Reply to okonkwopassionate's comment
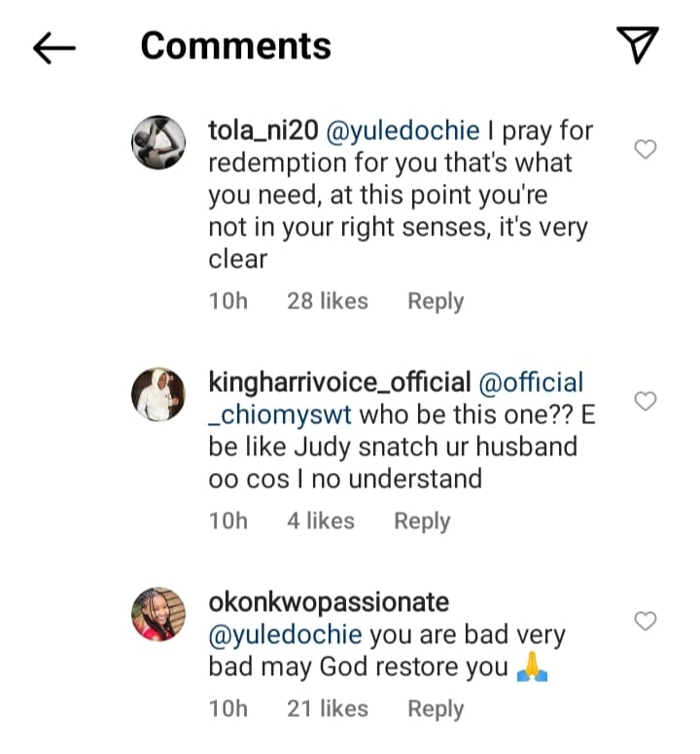Screen dimensions: 700x754 click(435, 709)
